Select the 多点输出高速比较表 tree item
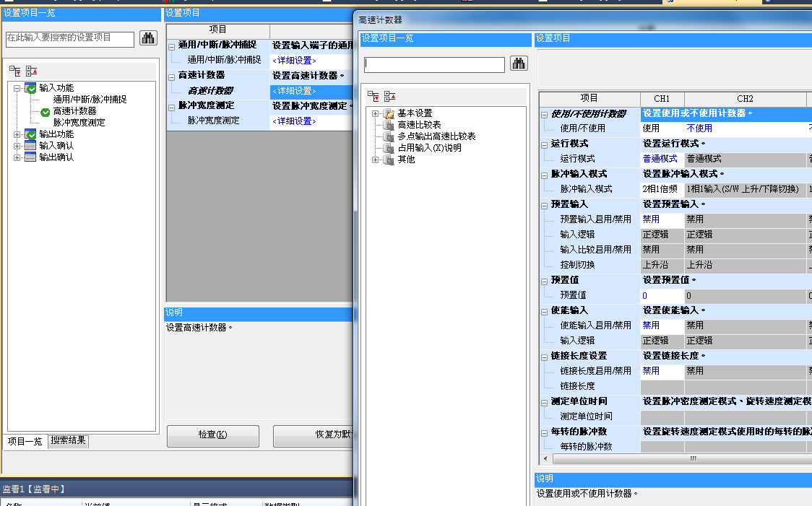This screenshot has width=812, height=506. point(436,136)
